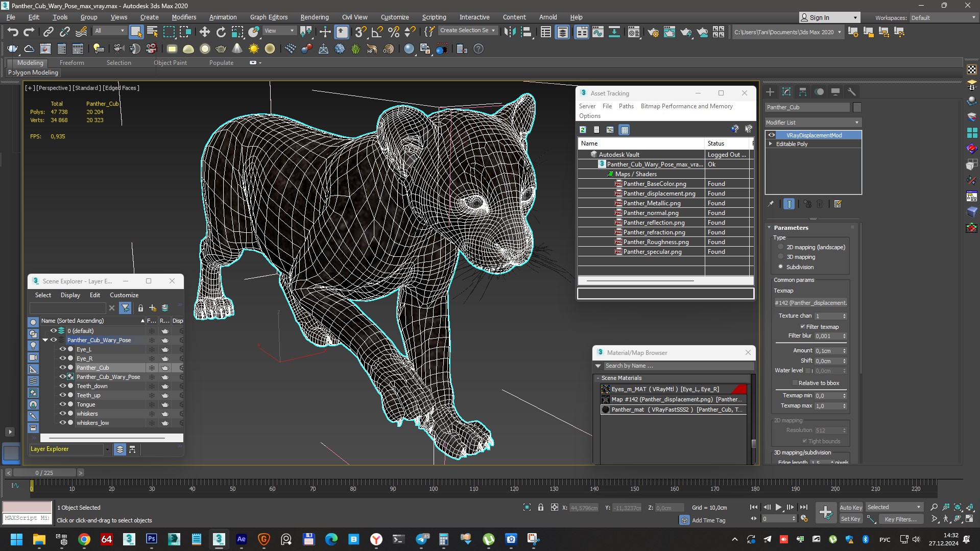This screenshot has height=551, width=980.
Task: Open the Workspaces Default dropdown
Action: click(x=943, y=17)
